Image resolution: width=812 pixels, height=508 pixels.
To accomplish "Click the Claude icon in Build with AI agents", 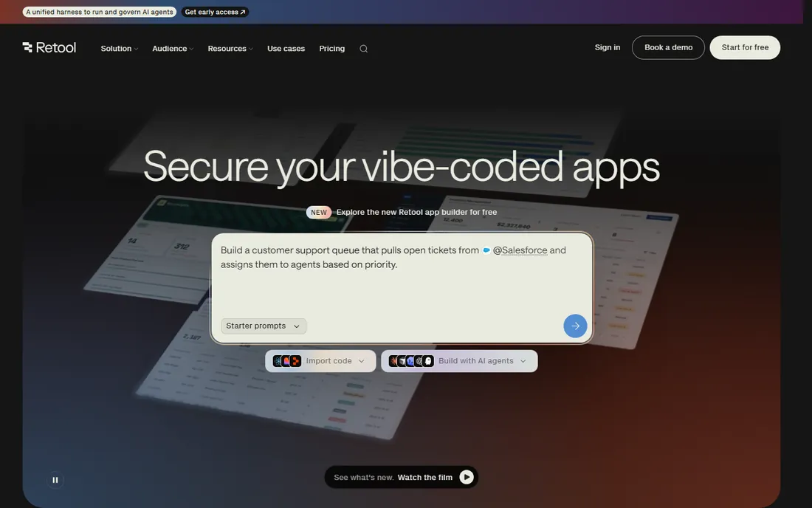I will click(x=394, y=361).
